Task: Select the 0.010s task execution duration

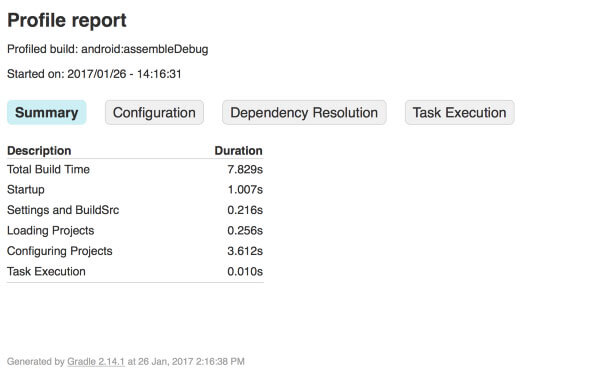Action: point(245,272)
